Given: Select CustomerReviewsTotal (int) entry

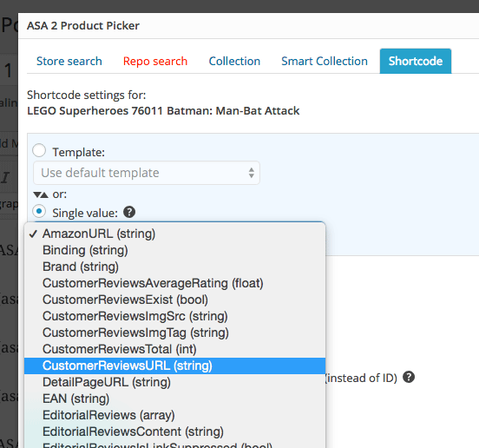Looking at the screenshot, I should (174, 349).
